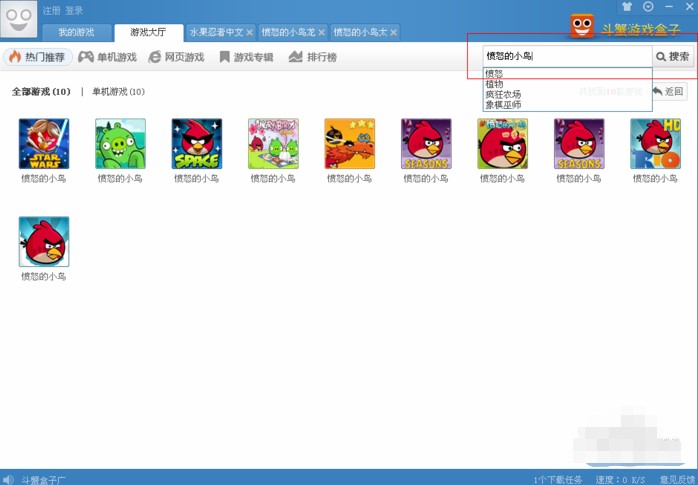Click the gamepad icon of 单机游戏
The height and width of the screenshot is (485, 698).
coord(85,57)
